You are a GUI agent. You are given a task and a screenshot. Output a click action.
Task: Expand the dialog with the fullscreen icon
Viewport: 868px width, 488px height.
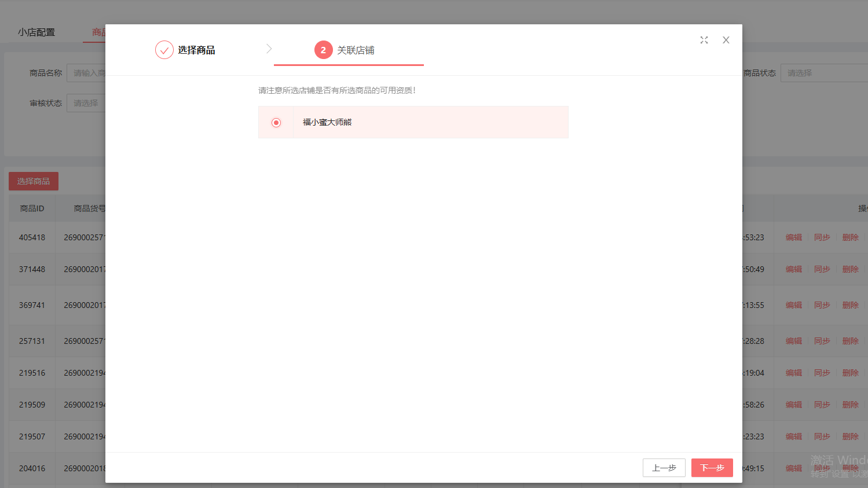tap(704, 40)
